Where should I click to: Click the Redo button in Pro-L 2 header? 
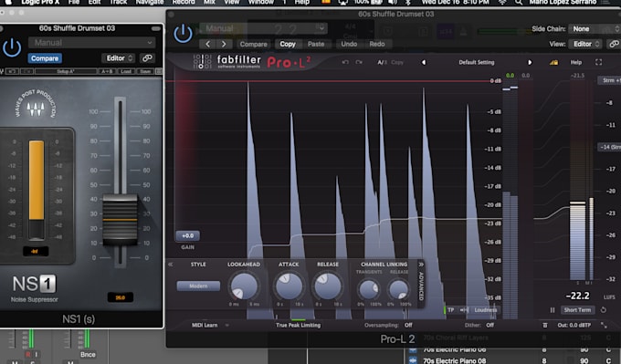tap(377, 44)
